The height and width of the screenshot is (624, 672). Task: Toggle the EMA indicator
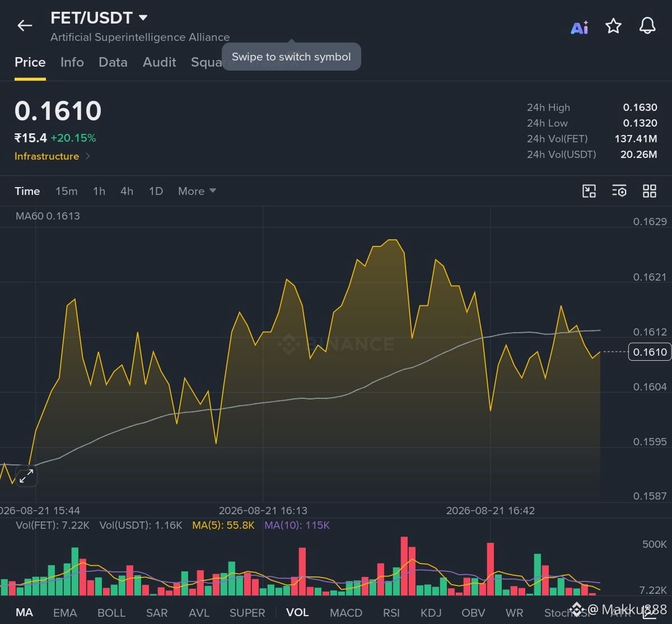tap(65, 612)
